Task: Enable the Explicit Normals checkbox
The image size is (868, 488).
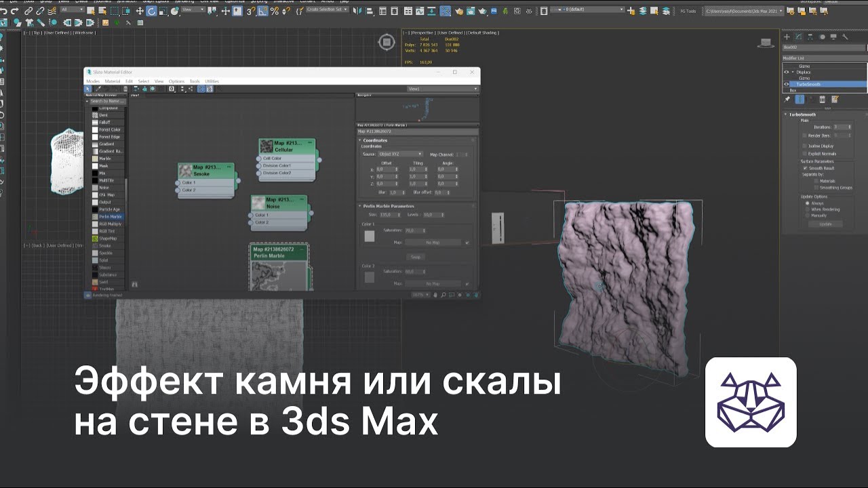Action: 805,154
